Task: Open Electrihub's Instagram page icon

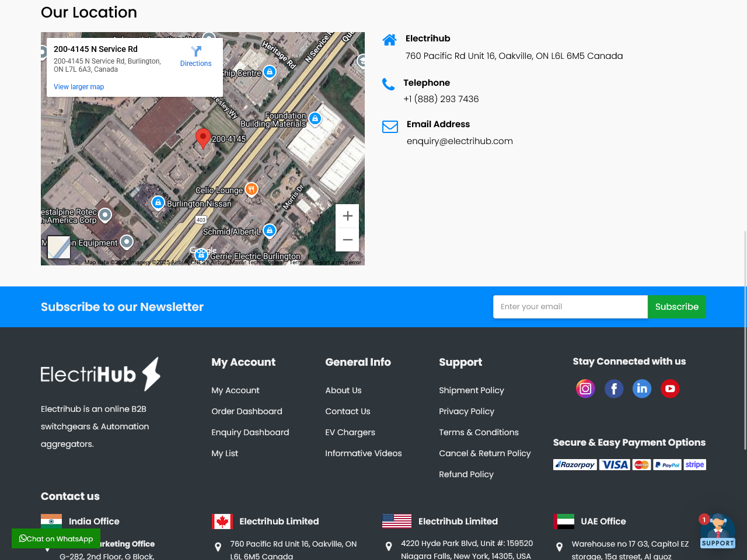Action: pos(585,388)
